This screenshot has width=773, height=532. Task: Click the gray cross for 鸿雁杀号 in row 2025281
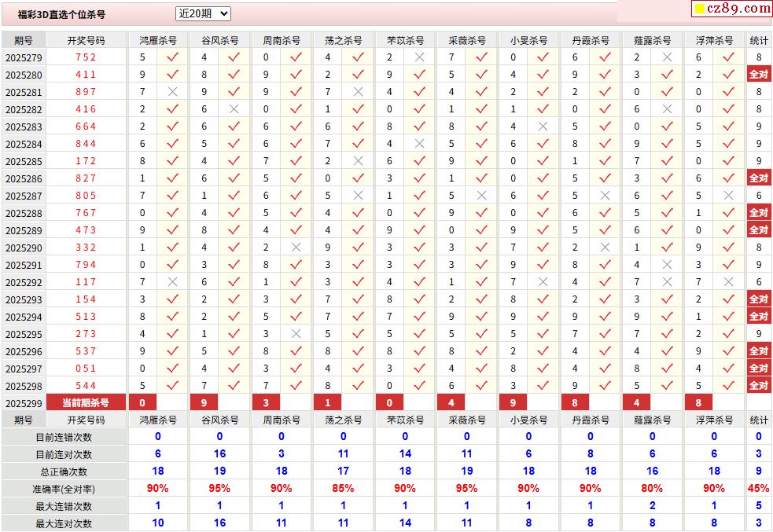[x=172, y=92]
